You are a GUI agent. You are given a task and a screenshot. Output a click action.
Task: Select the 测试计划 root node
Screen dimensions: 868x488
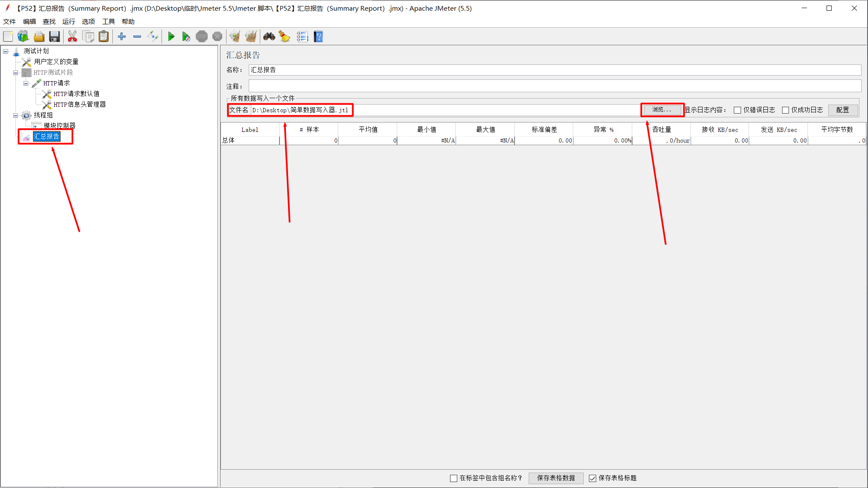(36, 51)
